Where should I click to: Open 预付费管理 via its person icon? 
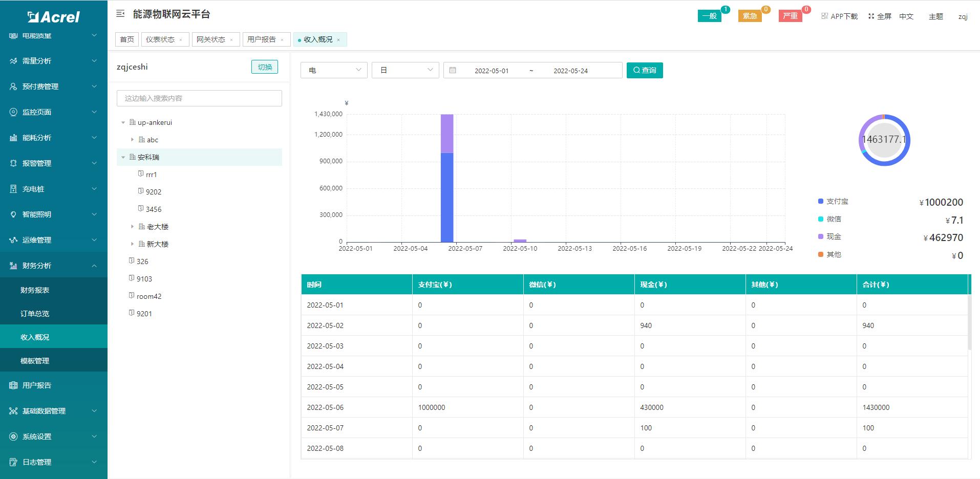(13, 86)
